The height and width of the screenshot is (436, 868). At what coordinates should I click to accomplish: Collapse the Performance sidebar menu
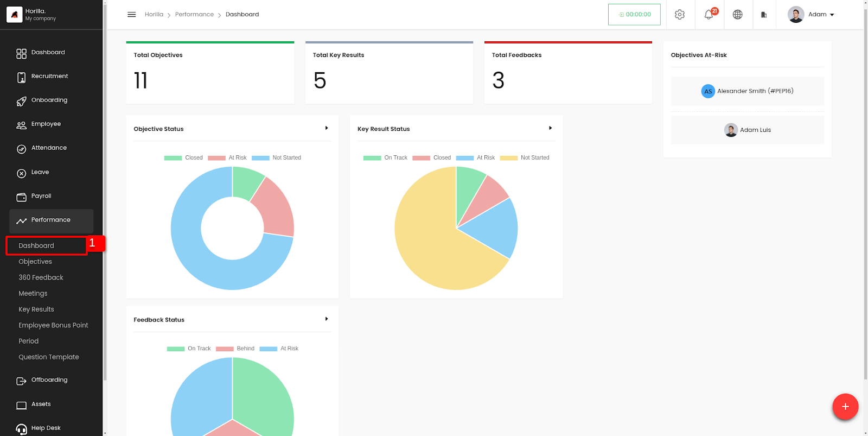coord(51,221)
